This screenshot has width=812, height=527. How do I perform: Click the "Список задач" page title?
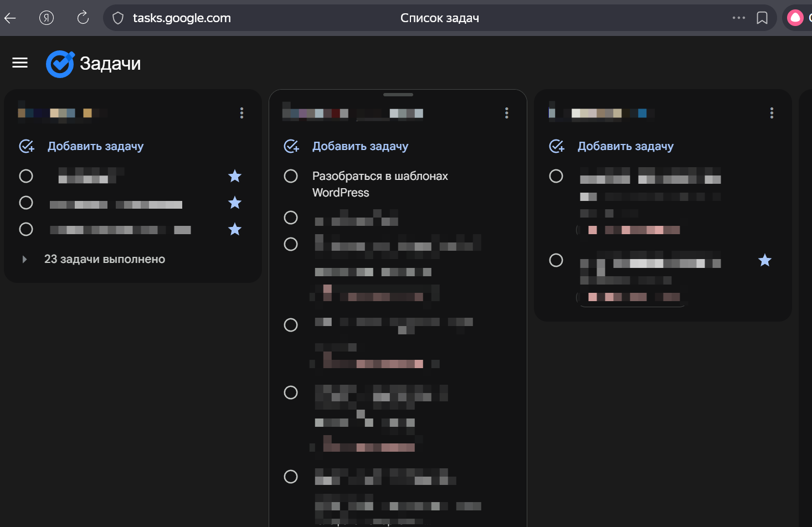440,18
